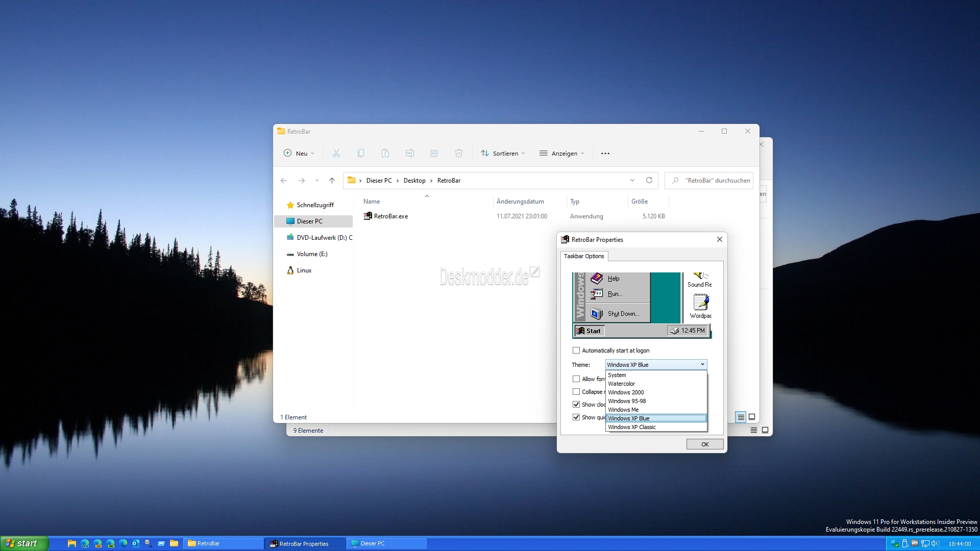
Task: Toggle the Collapse checkbox
Action: [x=576, y=392]
